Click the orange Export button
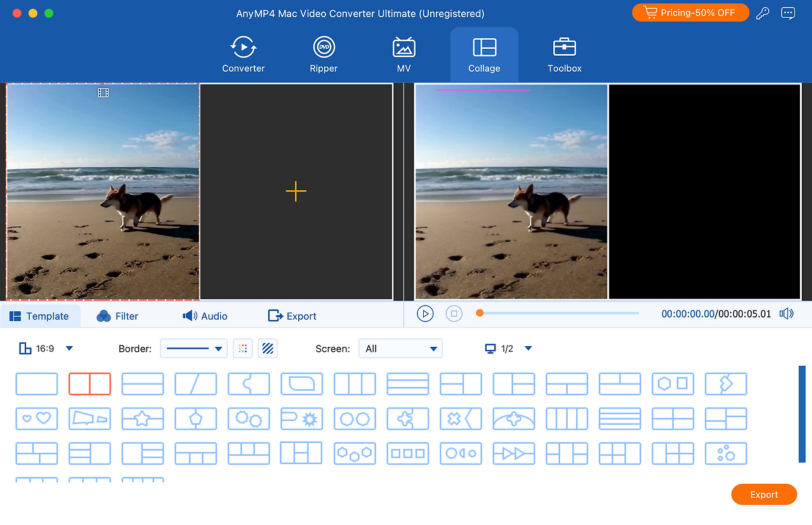The image size is (812, 525). pos(764,495)
